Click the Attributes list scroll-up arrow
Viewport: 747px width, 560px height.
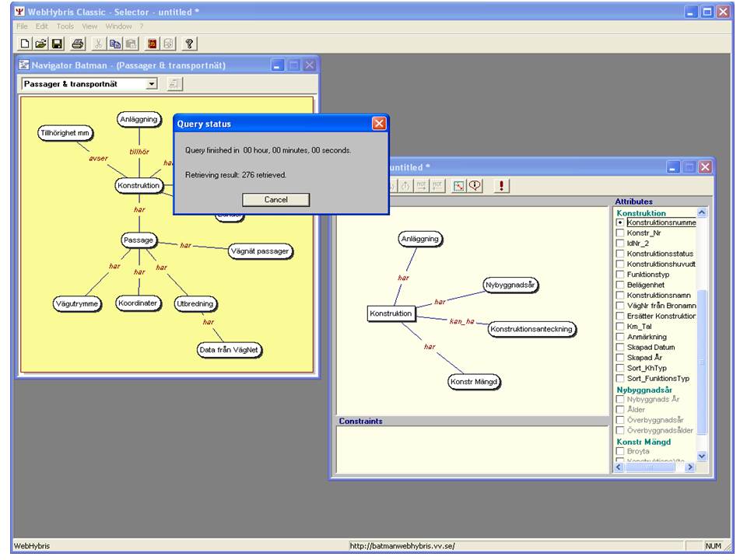701,213
